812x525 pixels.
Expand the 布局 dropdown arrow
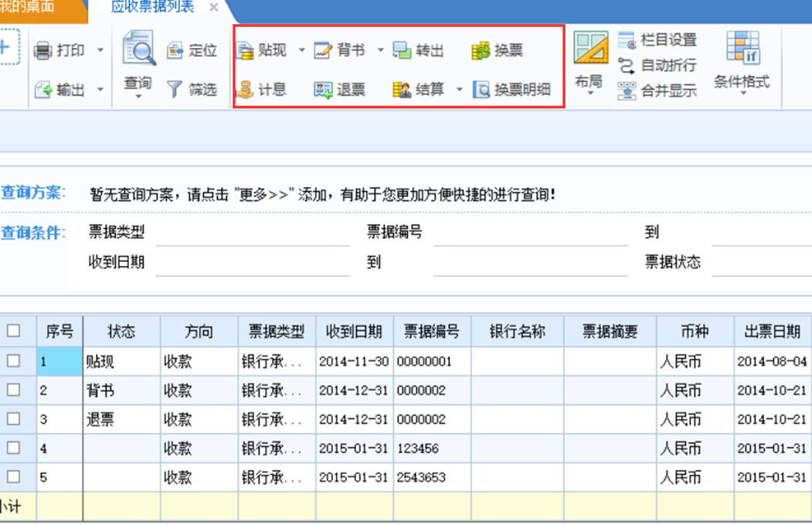[x=590, y=94]
